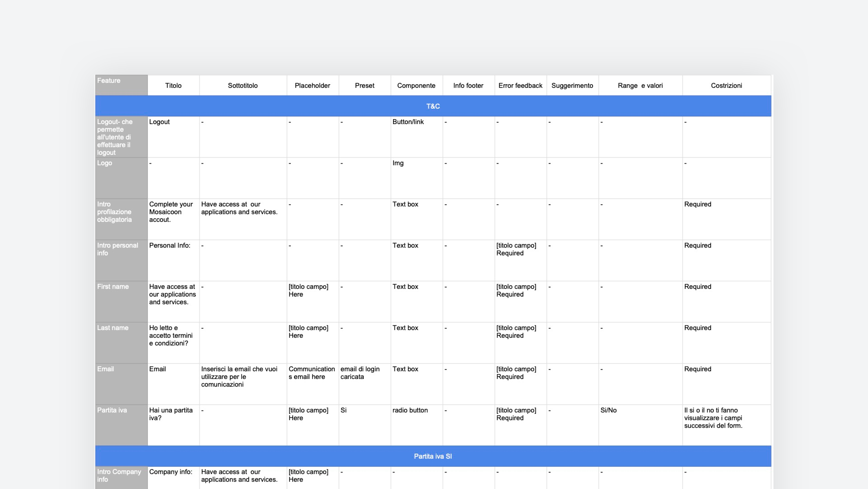Select the Last name feature cell
The image size is (868, 489).
[121, 343]
